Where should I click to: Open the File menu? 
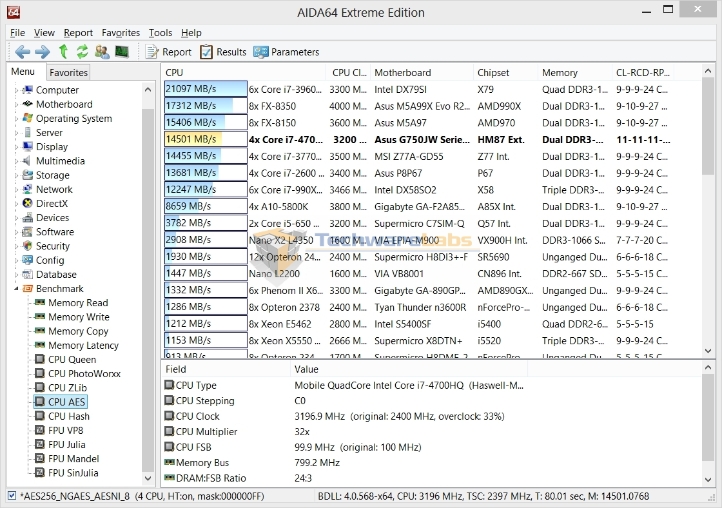pyautogui.click(x=17, y=33)
